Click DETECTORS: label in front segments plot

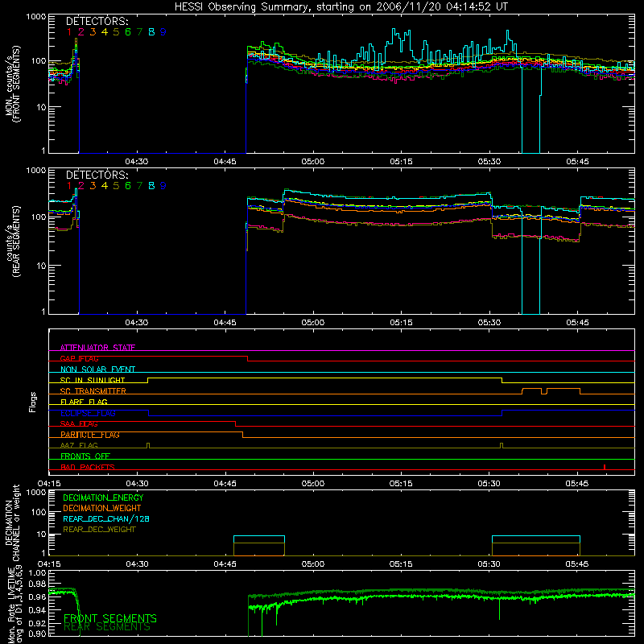point(97,21)
